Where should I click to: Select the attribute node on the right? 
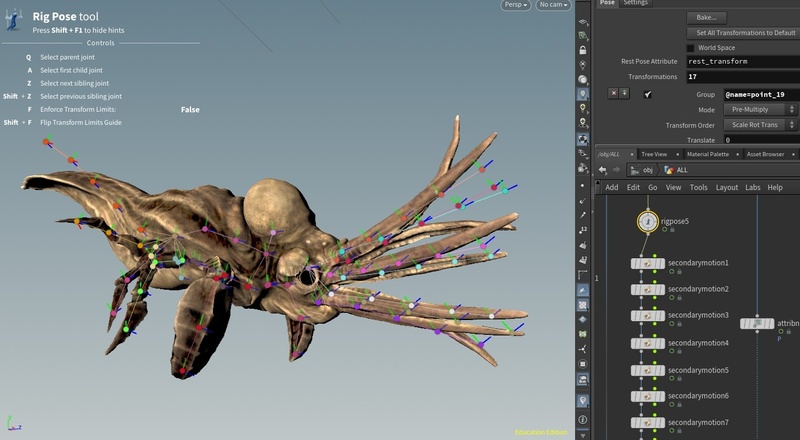tap(757, 323)
